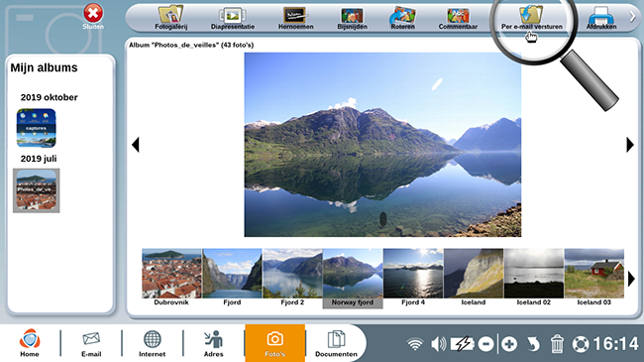Viewport: 644px width, 362px height.
Task: Select the Dubrovnik thumbnail
Action: click(171, 277)
